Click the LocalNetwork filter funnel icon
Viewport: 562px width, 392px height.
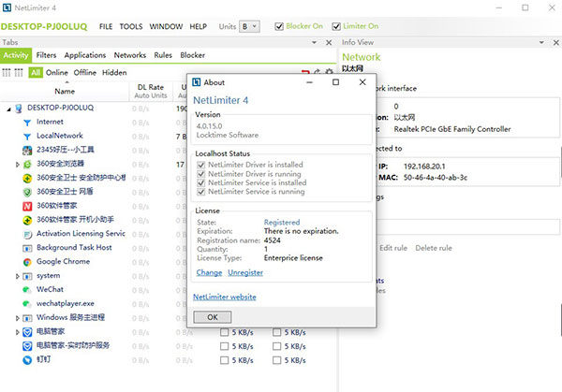(x=26, y=136)
